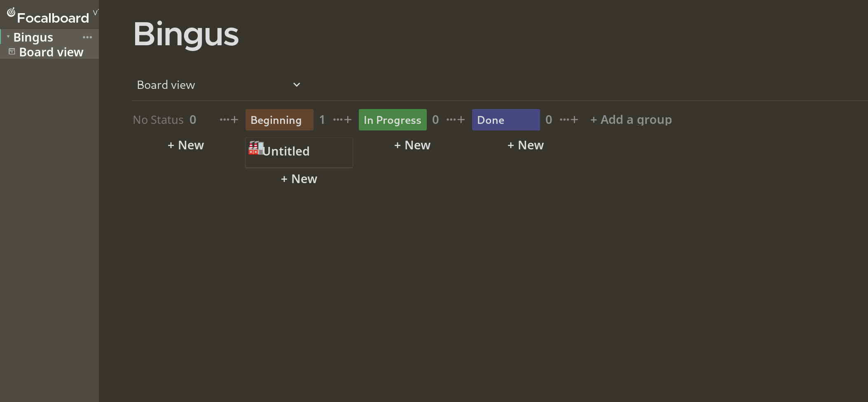
Task: Click New under Beginning column
Action: (299, 179)
